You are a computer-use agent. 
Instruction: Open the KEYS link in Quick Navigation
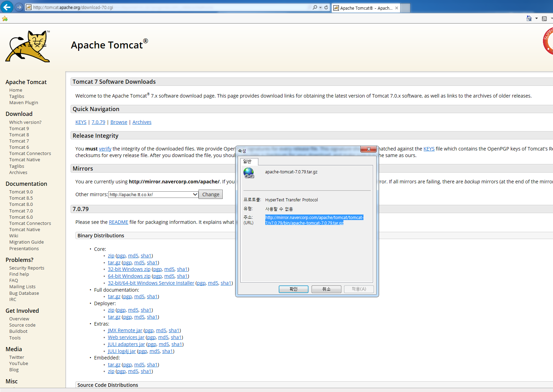[81, 122]
